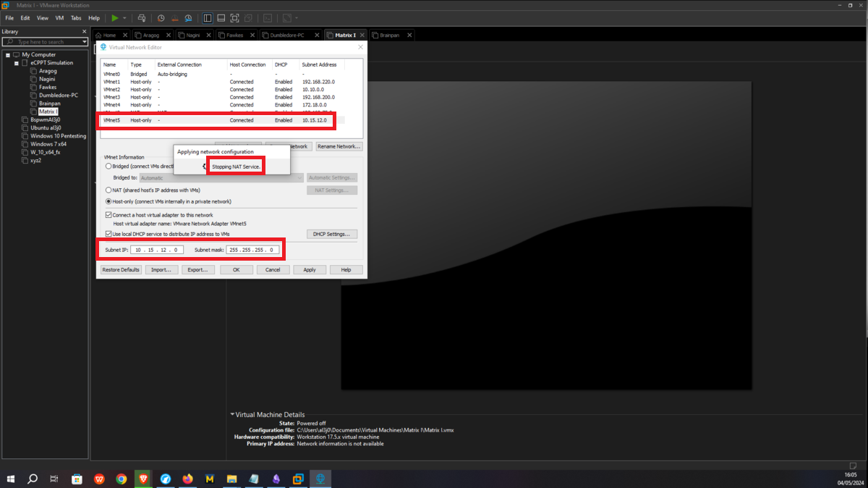Click the full screen mode toolbar icon
Image resolution: width=868 pixels, height=488 pixels.
235,17
